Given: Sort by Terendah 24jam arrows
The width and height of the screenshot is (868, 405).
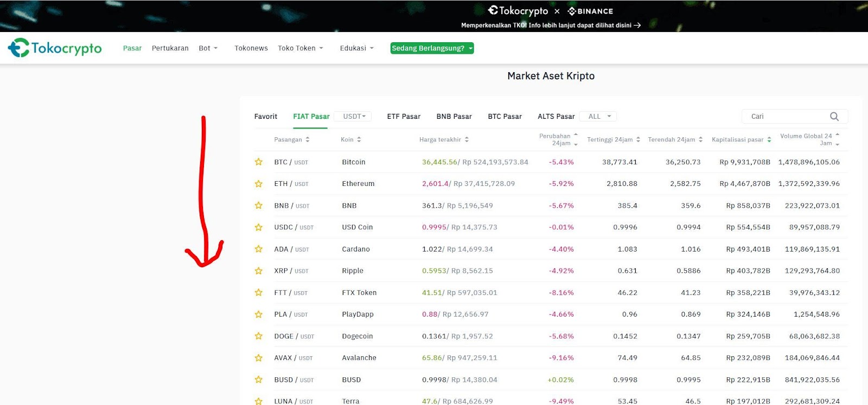Looking at the screenshot, I should point(700,139).
